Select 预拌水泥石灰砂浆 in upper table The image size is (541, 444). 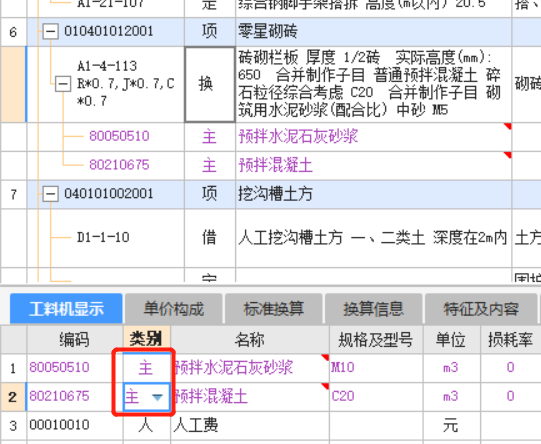298,136
